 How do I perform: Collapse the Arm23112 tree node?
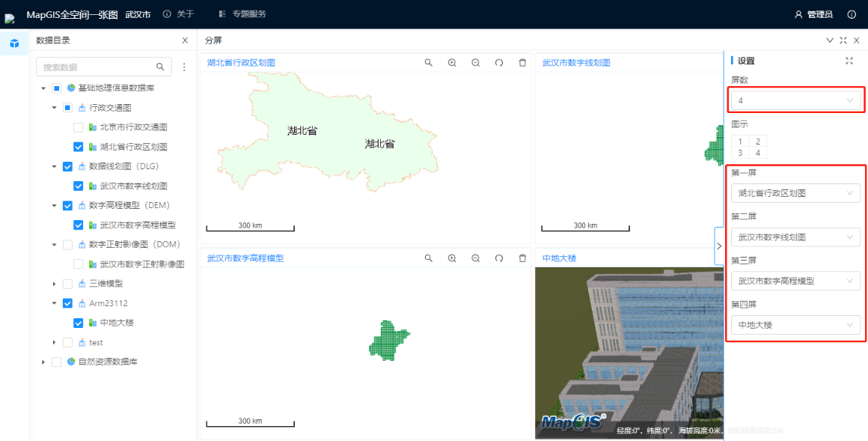pos(54,303)
